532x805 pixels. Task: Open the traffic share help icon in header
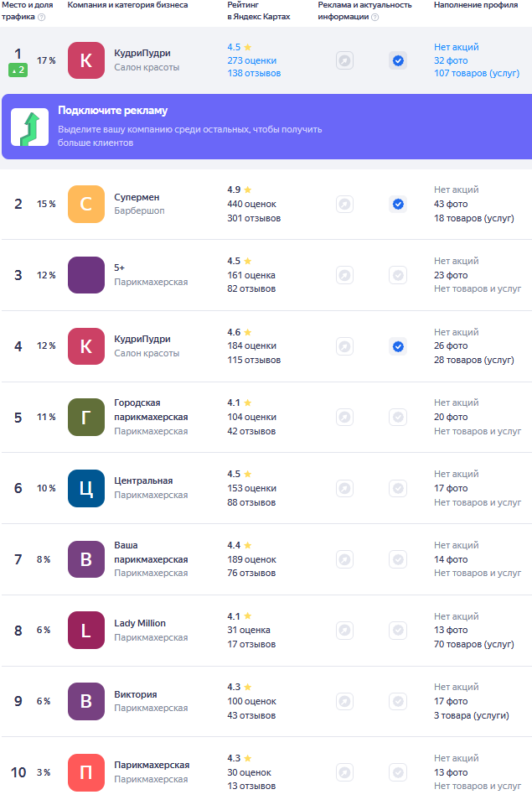coord(42,17)
